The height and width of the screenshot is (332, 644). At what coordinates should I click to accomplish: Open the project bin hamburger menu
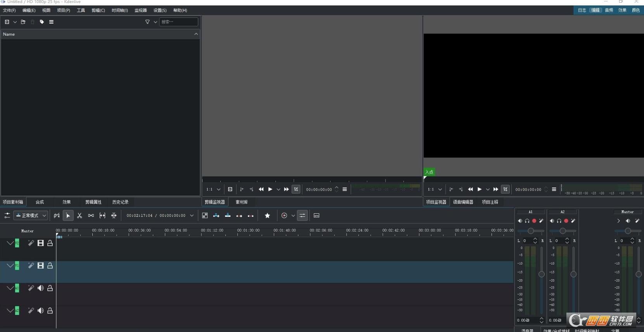(x=51, y=22)
